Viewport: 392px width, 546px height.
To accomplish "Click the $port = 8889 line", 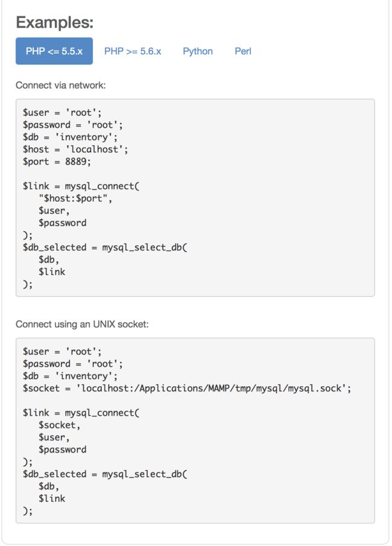I will tap(57, 162).
